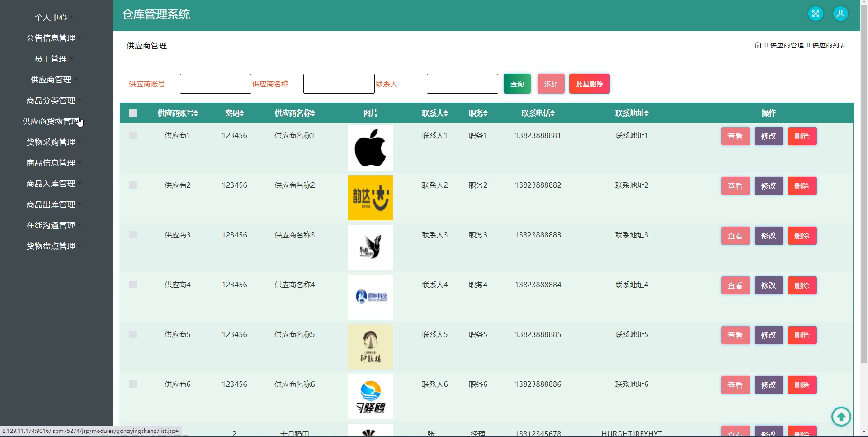
Task: Click the green 查询 search button
Action: (517, 84)
